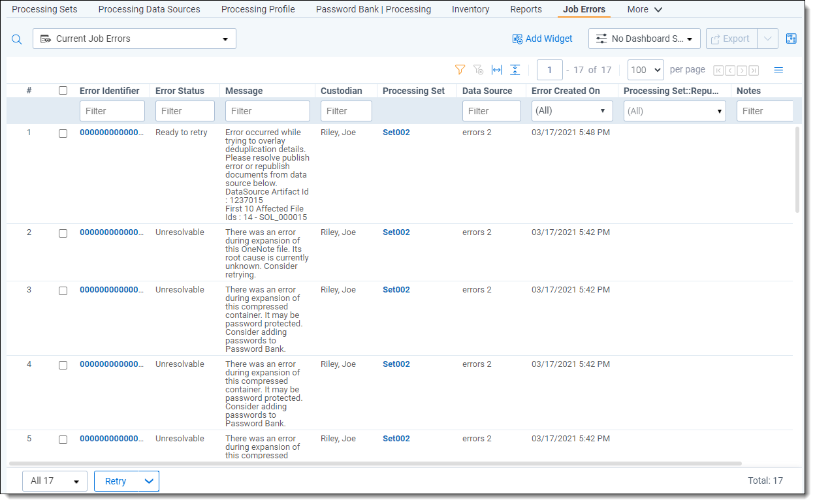Switch to the Processing Sets tab
The image size is (815, 504).
tap(44, 9)
